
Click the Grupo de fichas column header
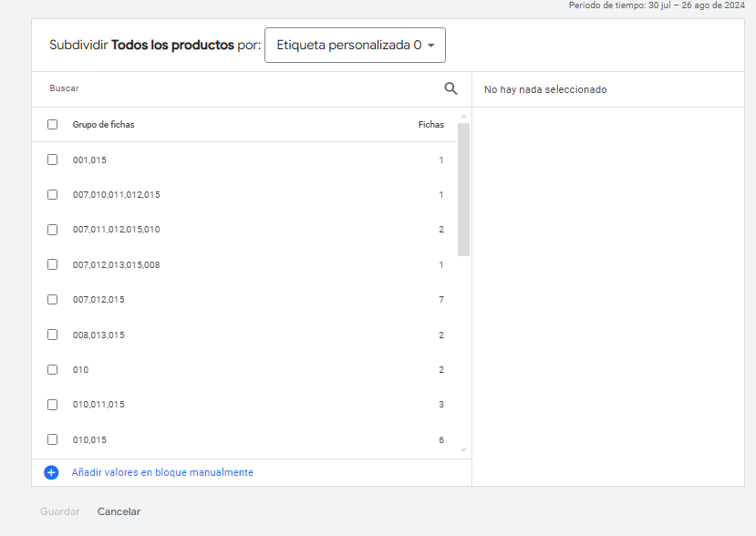(x=103, y=124)
